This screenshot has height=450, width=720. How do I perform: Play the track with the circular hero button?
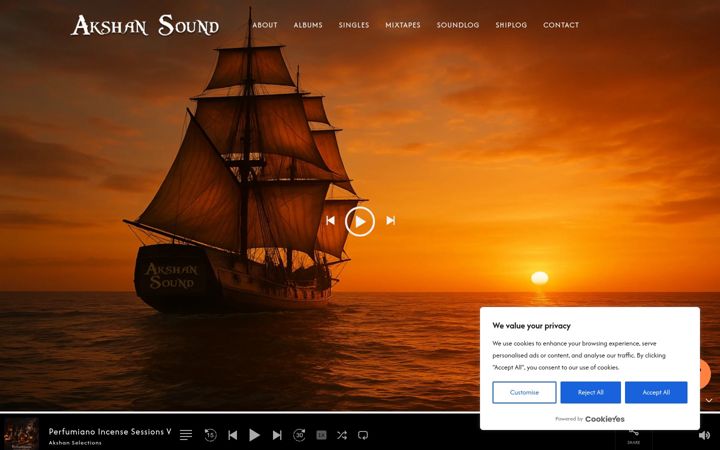360,221
